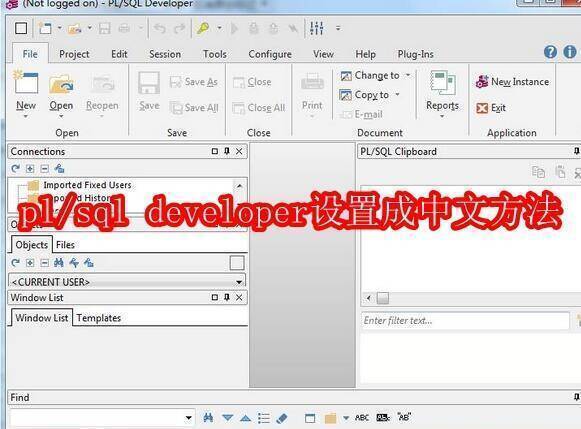Image resolution: width=581 pixels, height=429 pixels.
Task: Expand all in Connections panel toolbar
Action: [x=30, y=169]
